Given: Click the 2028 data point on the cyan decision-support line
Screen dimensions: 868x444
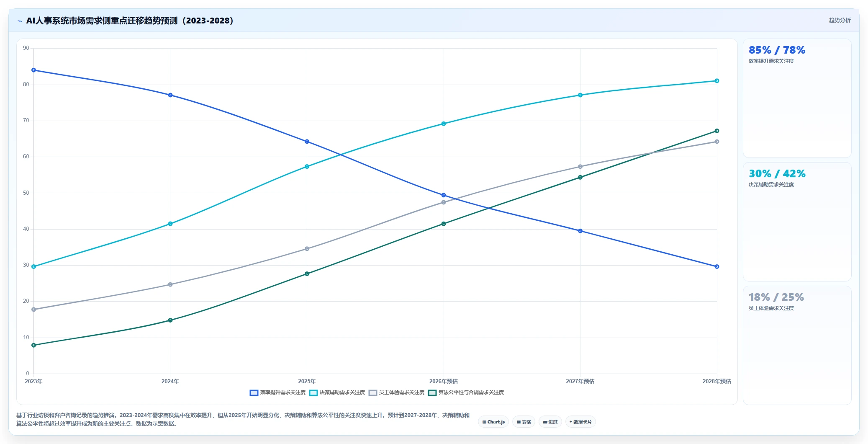Looking at the screenshot, I should coord(717,81).
